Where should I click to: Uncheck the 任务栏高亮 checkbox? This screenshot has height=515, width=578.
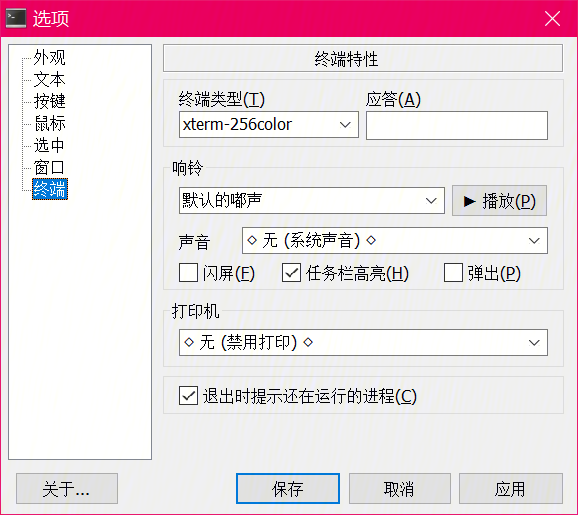[x=291, y=273]
